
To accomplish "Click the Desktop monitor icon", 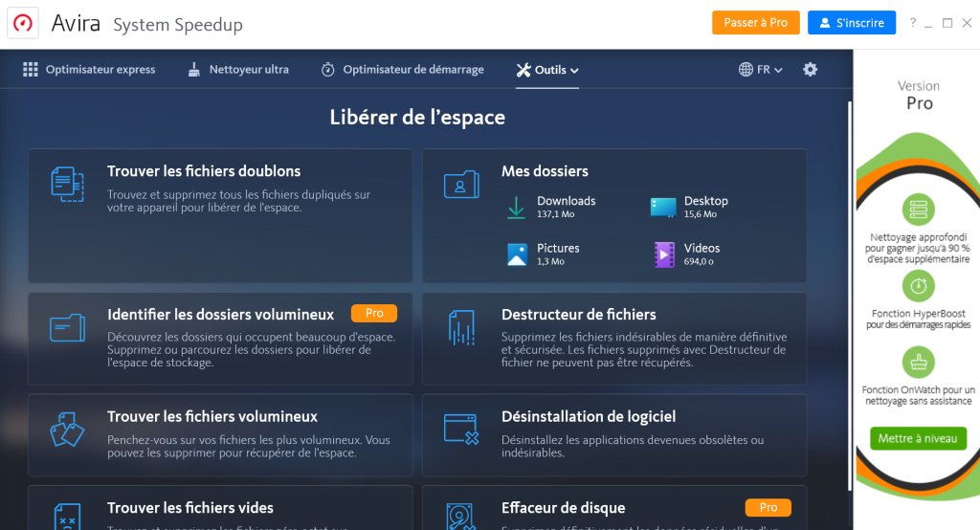I will (x=663, y=208).
